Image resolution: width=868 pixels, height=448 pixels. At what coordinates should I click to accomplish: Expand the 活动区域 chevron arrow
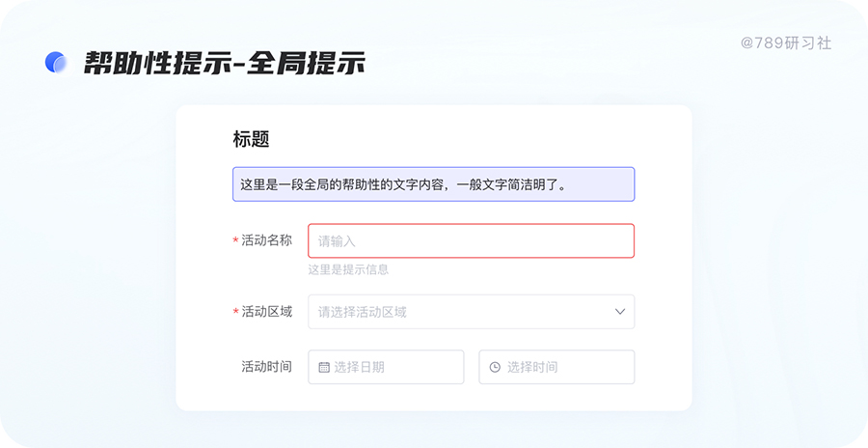pyautogui.click(x=620, y=312)
